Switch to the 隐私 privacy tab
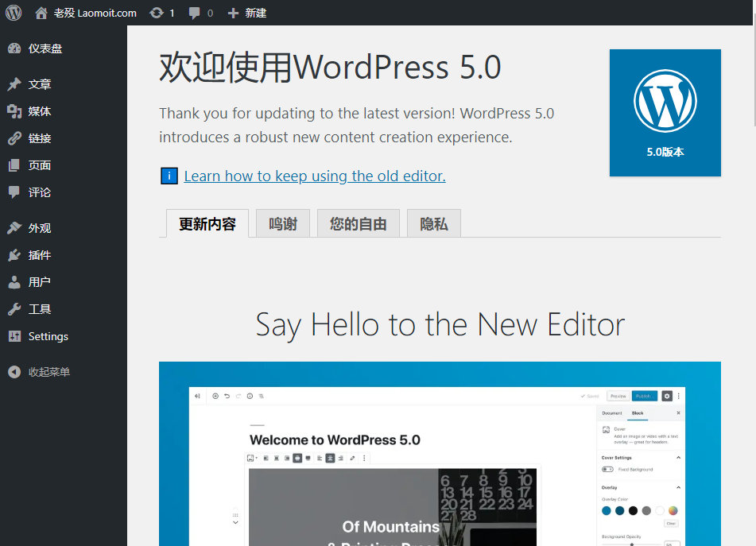 (434, 223)
